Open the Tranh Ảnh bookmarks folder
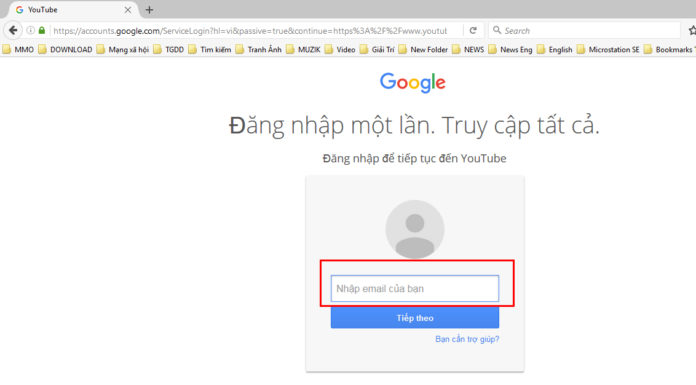 [x=259, y=49]
